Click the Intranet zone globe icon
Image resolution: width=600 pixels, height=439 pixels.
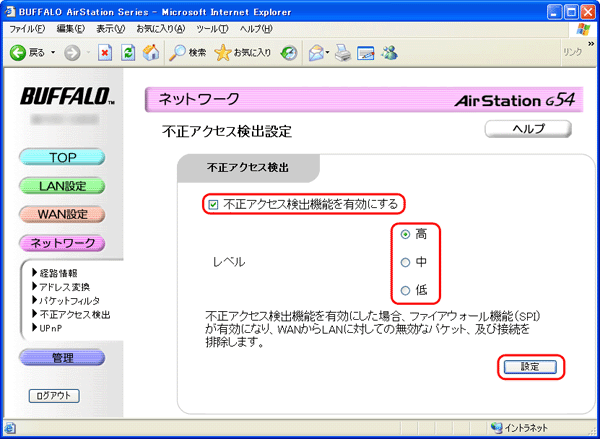point(496,427)
